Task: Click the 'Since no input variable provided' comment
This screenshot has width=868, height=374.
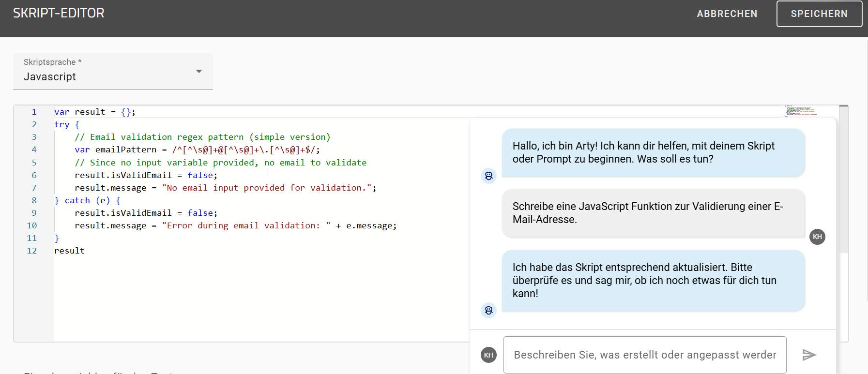Action: click(221, 163)
